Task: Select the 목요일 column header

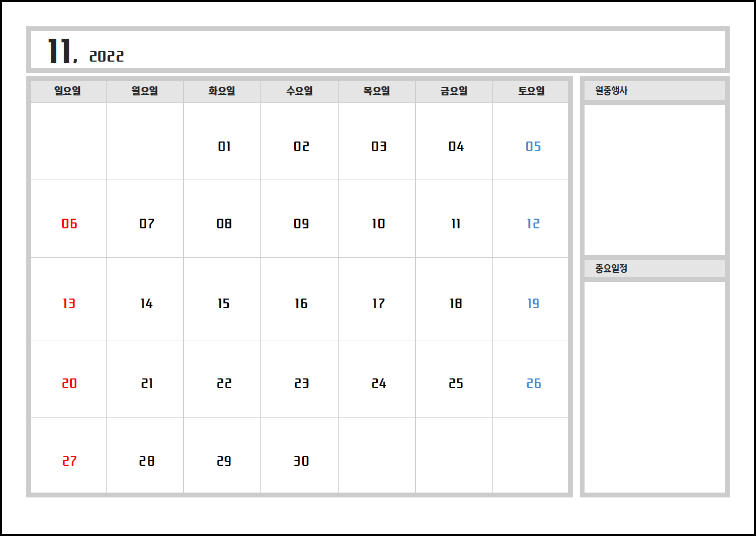Action: point(377,91)
